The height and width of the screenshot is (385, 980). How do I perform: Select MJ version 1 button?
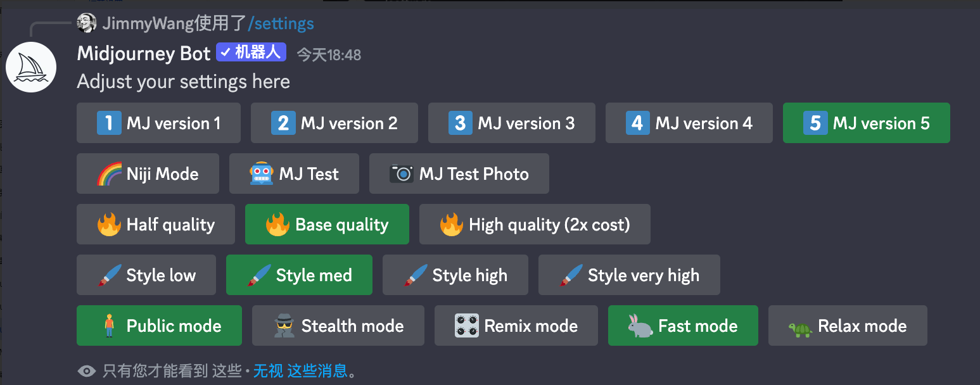[x=158, y=123]
